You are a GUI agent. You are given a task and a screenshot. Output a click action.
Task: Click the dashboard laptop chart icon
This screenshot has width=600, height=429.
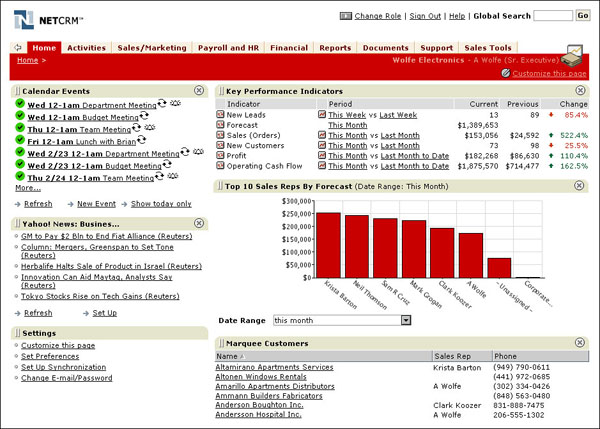coord(572,56)
